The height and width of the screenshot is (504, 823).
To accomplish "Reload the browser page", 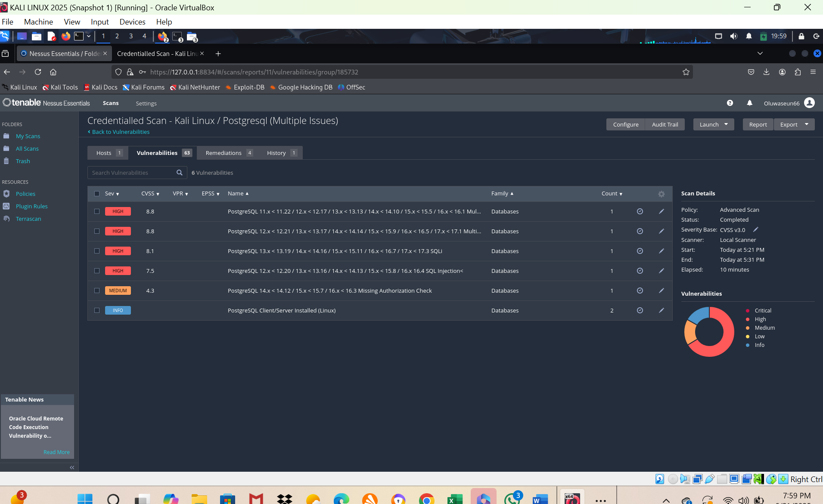I will [38, 72].
